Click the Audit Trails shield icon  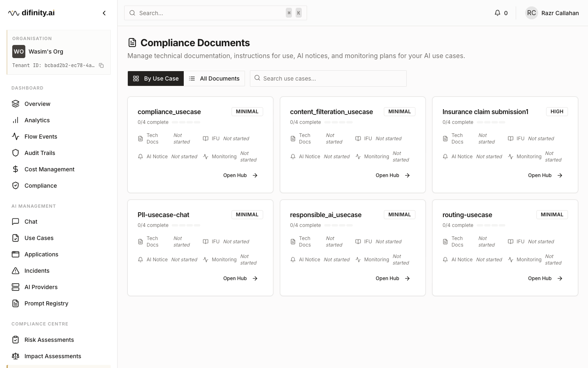tap(16, 153)
